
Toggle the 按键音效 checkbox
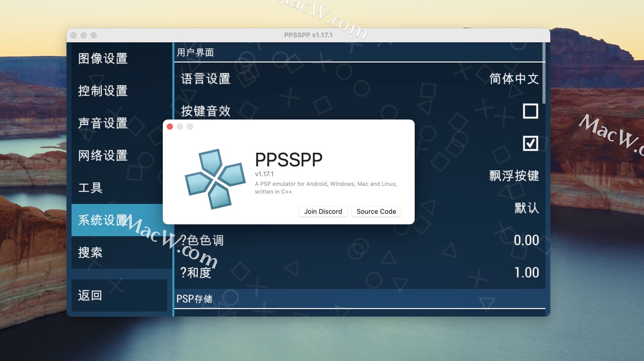click(530, 111)
